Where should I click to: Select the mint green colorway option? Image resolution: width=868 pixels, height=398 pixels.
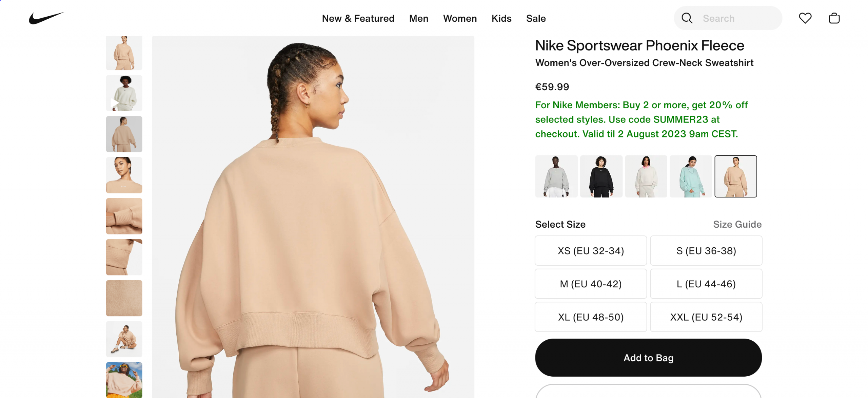(x=691, y=176)
